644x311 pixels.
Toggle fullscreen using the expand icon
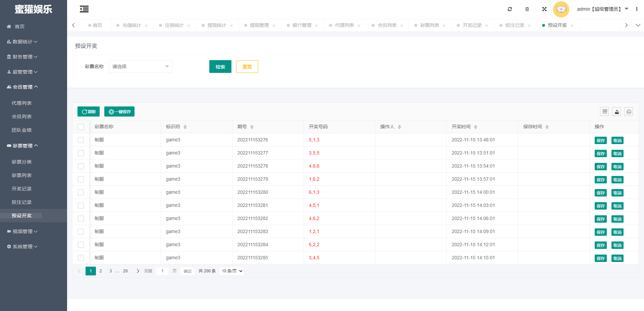point(544,9)
